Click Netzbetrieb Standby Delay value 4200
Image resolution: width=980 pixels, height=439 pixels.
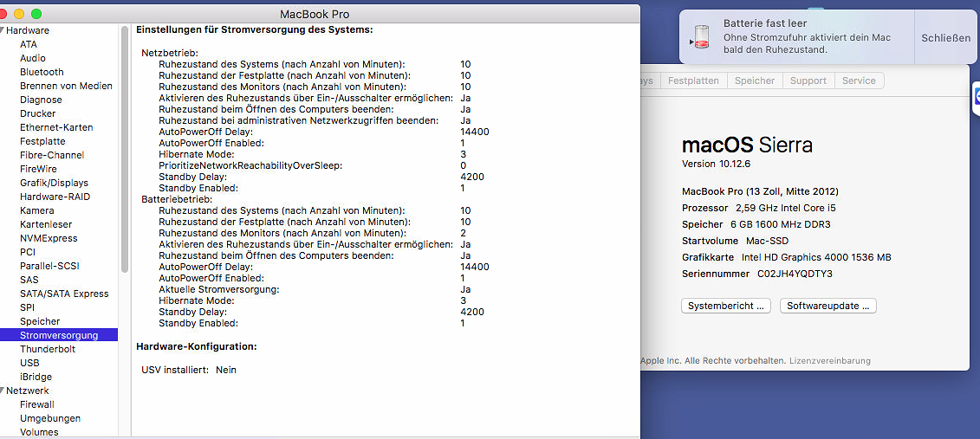tap(472, 177)
